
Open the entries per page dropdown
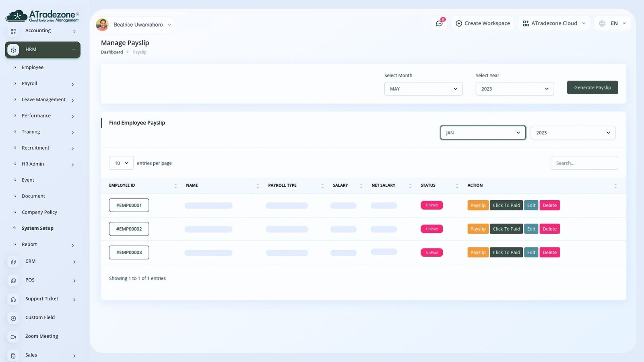tap(121, 163)
